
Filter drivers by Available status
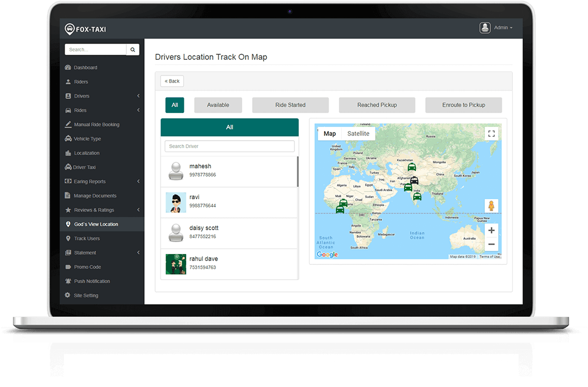(x=218, y=105)
